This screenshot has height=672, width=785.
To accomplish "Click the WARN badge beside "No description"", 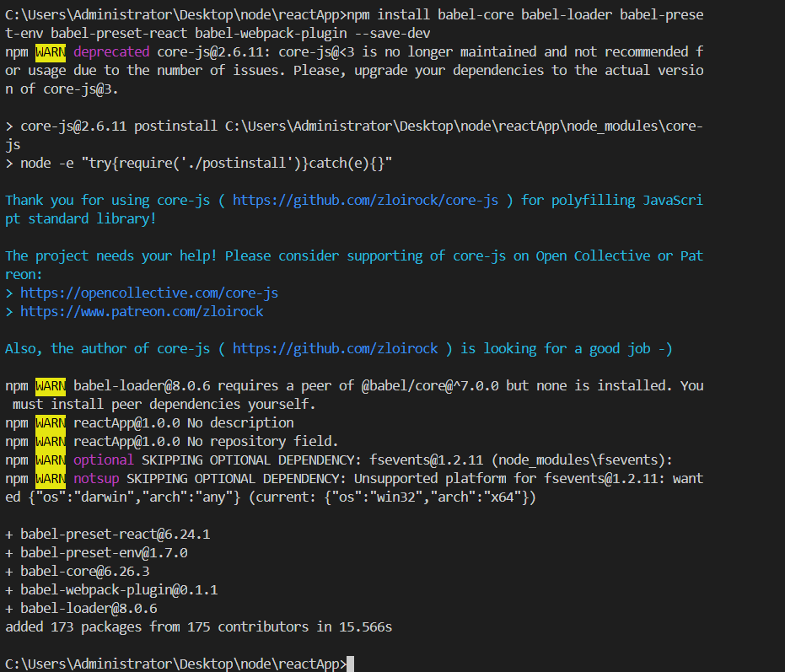I will pyautogui.click(x=51, y=423).
